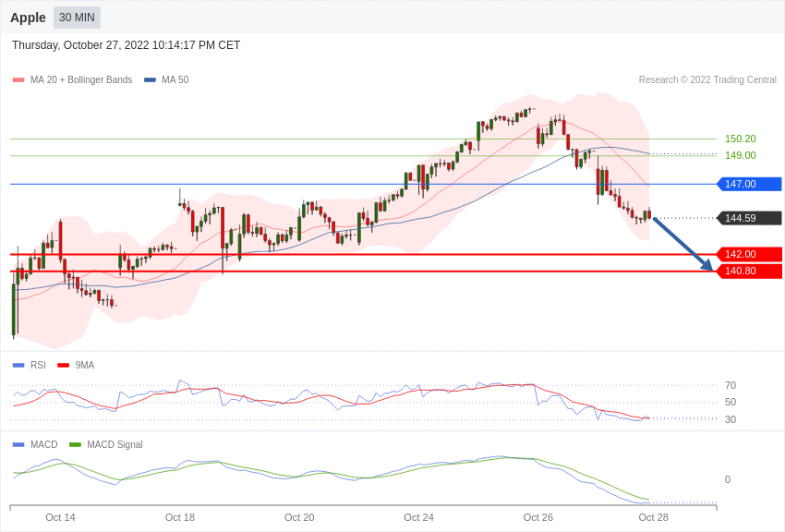Click the Oct 24 date axis label
Image resolution: width=785 pixels, height=532 pixels.
(418, 517)
